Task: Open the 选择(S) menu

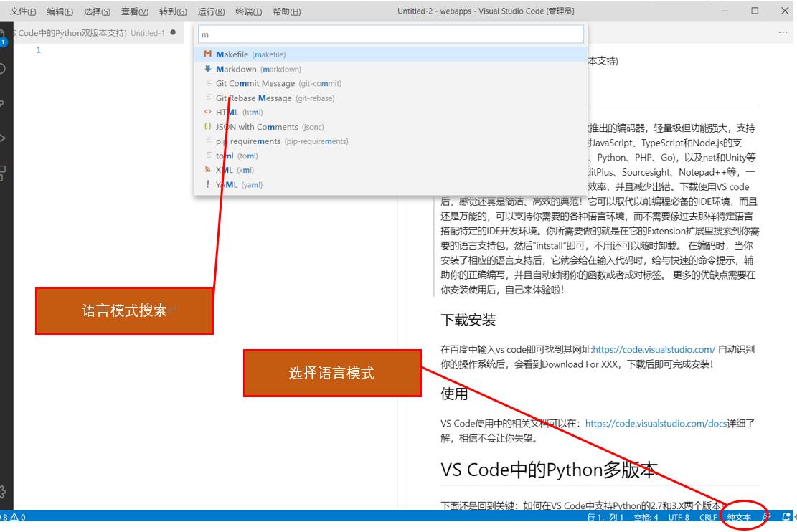Action: 97,11
